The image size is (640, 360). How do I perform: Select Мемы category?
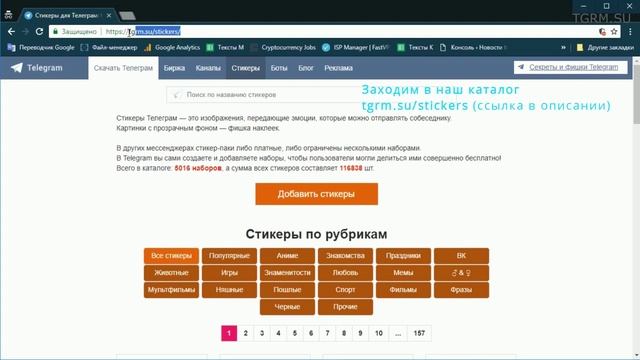[x=403, y=273]
